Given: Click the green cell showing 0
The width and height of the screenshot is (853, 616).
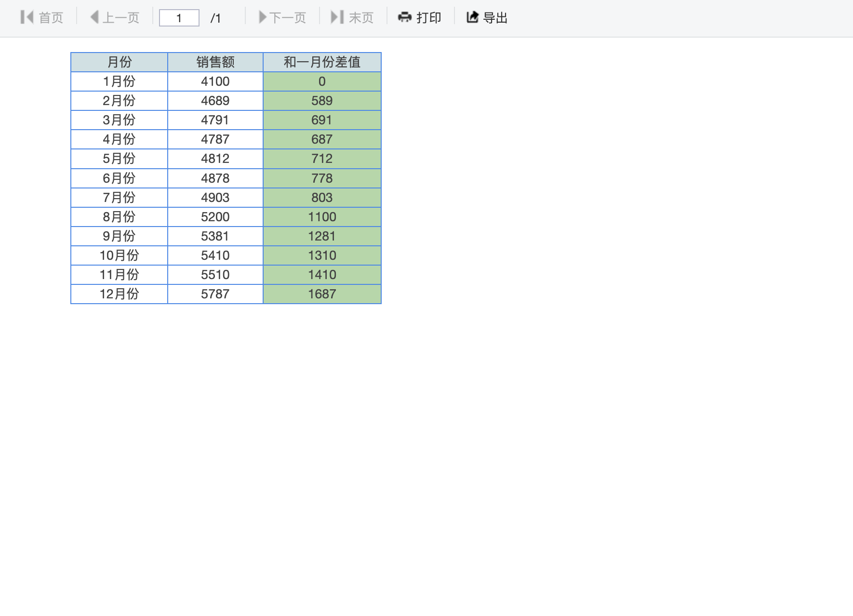Looking at the screenshot, I should tap(322, 81).
